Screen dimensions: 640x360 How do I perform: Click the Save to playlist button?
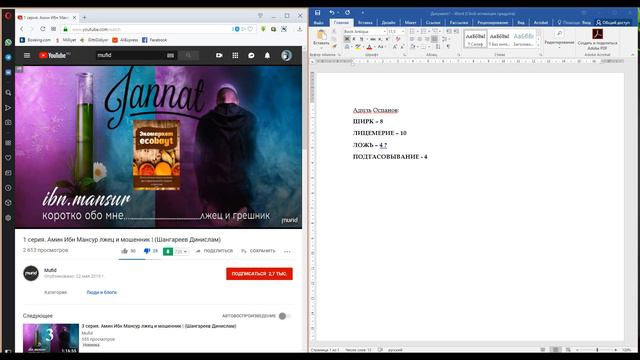(x=258, y=251)
